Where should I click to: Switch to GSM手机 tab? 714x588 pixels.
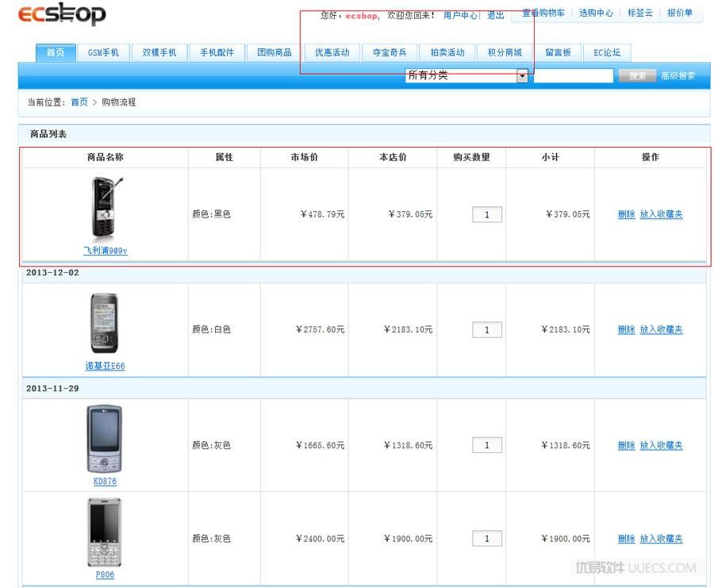point(103,53)
